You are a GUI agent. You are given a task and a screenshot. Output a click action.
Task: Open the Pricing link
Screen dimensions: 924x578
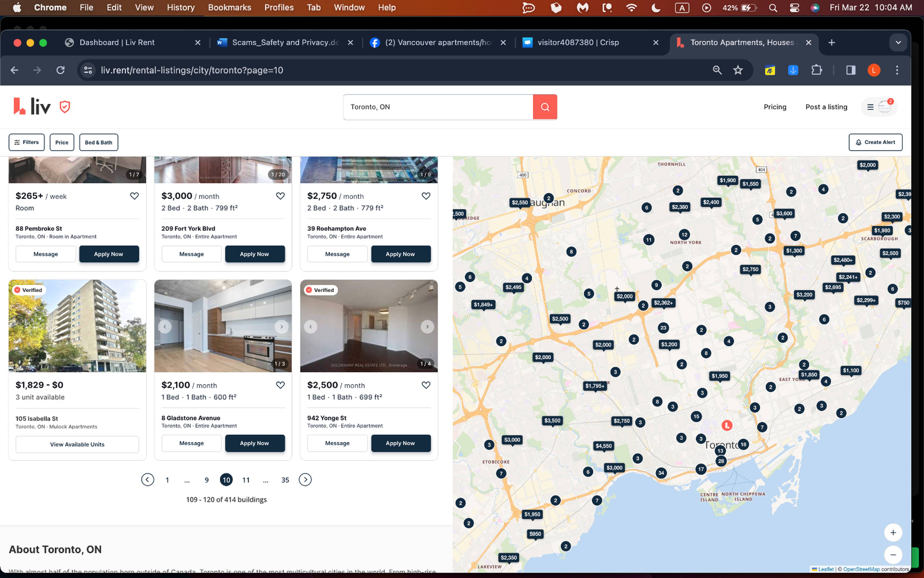[775, 107]
